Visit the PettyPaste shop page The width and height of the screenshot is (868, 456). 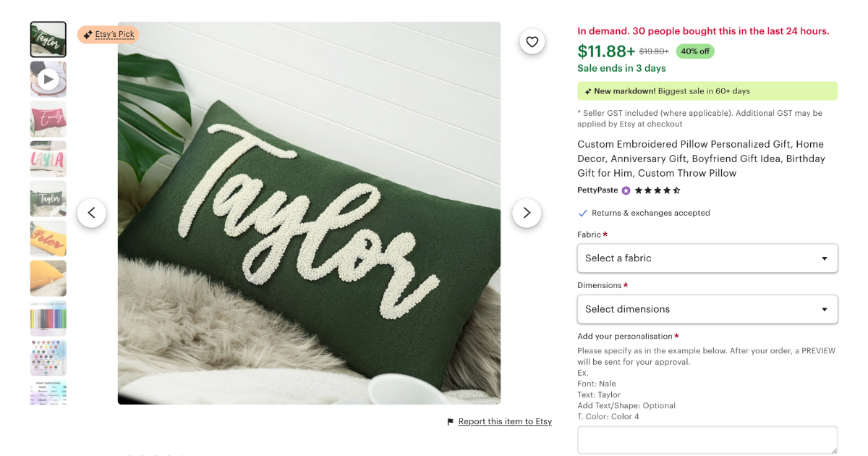point(597,190)
